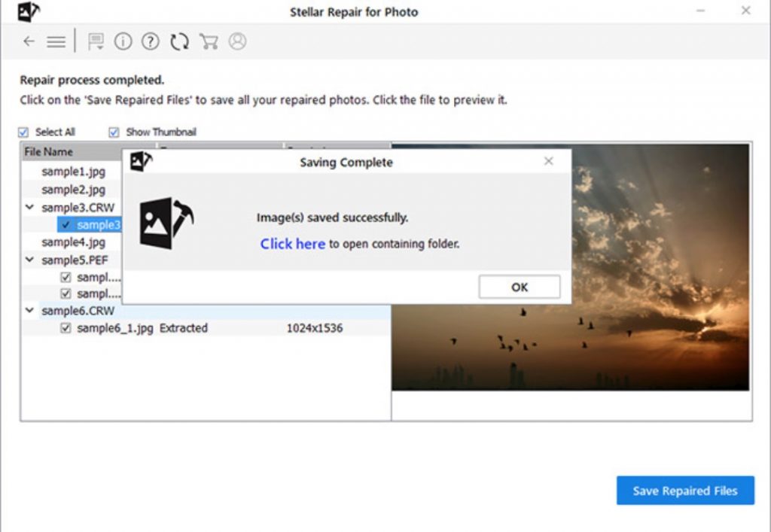Uncheck the sample6_1.jpg checkbox
Screen dimensions: 771x532
pyautogui.click(x=66, y=328)
